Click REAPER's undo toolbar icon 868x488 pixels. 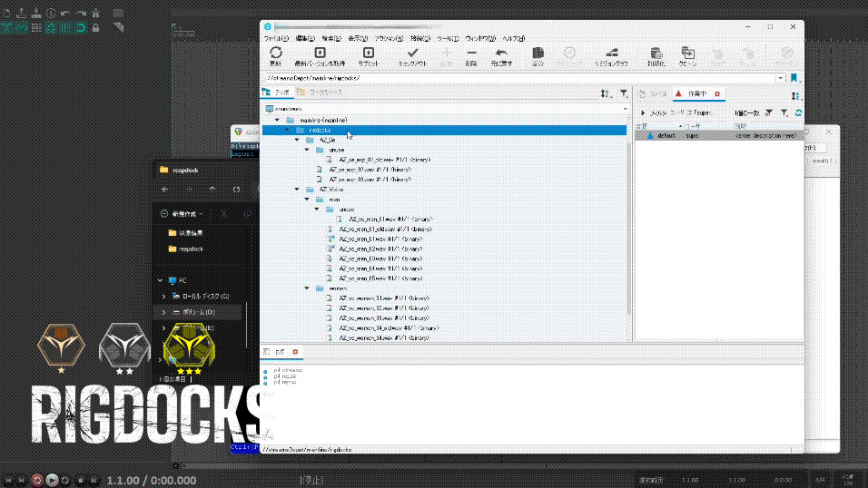66,13
